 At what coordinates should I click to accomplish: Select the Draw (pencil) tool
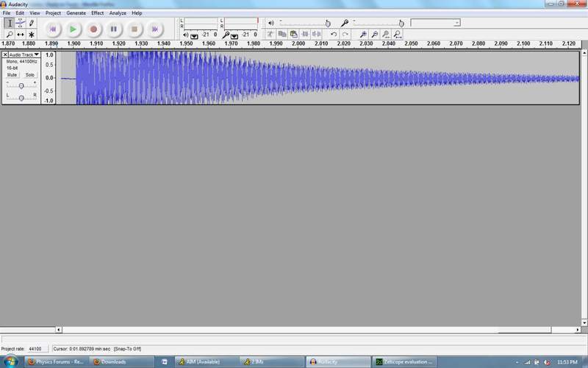click(x=32, y=24)
